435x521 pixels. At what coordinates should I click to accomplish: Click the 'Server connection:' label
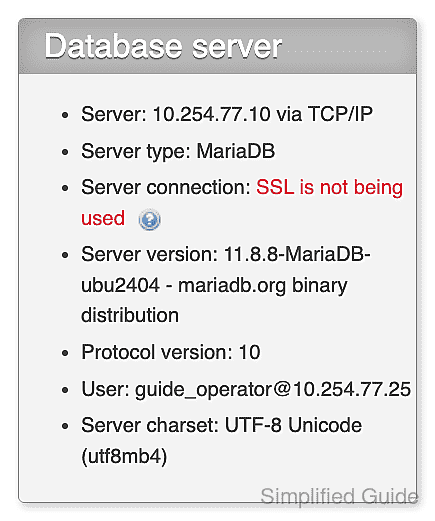point(166,187)
